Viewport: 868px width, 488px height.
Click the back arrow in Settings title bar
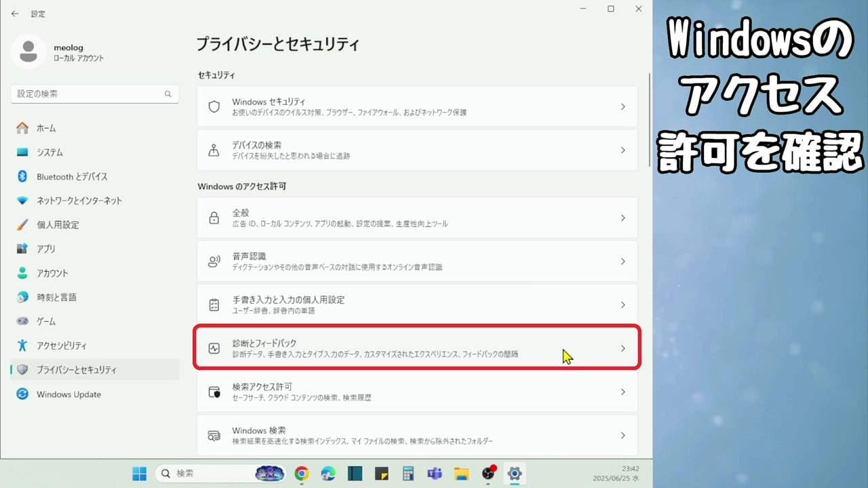(x=15, y=14)
